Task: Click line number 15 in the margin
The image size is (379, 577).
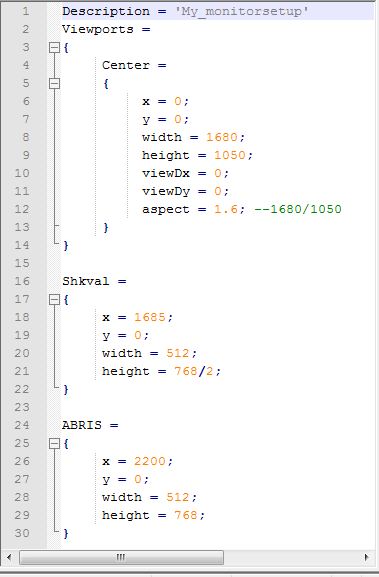Action: click(22, 263)
